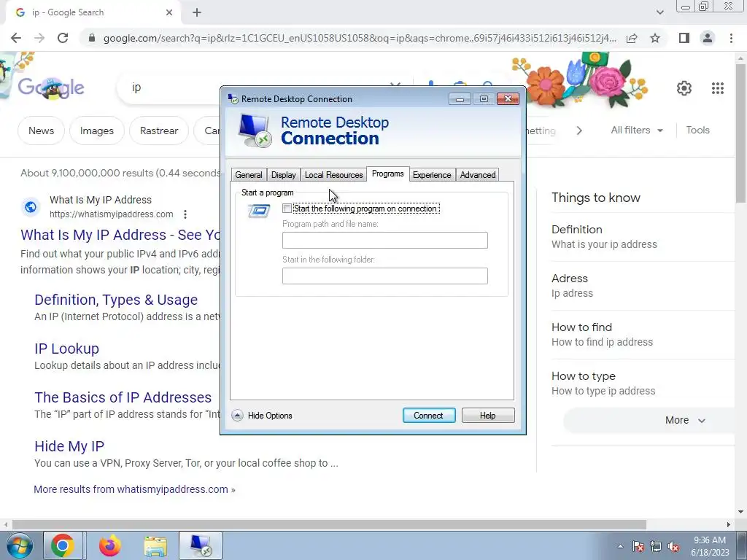This screenshot has width=747, height=560.
Task: Switch to the General tab
Action: [x=249, y=175]
